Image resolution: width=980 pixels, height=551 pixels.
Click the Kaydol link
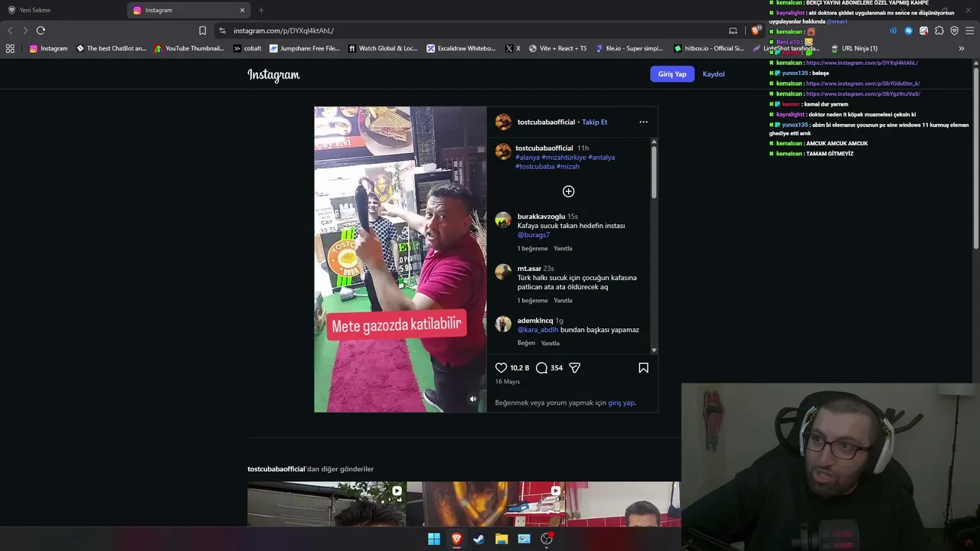(x=714, y=74)
